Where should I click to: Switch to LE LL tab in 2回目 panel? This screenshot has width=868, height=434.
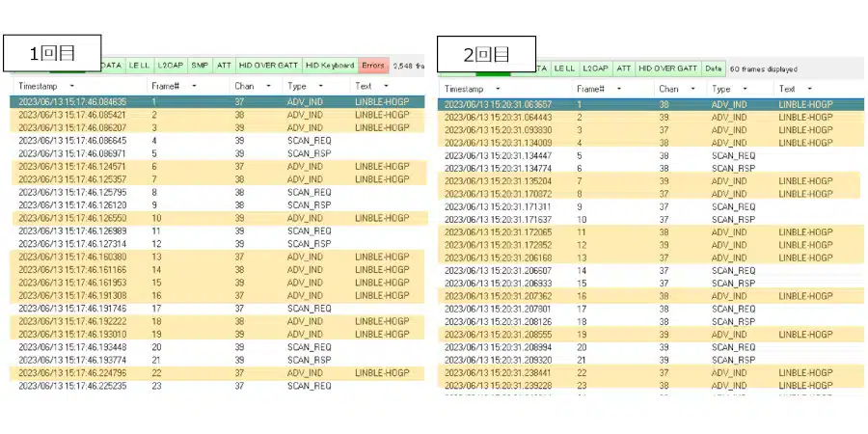point(565,68)
